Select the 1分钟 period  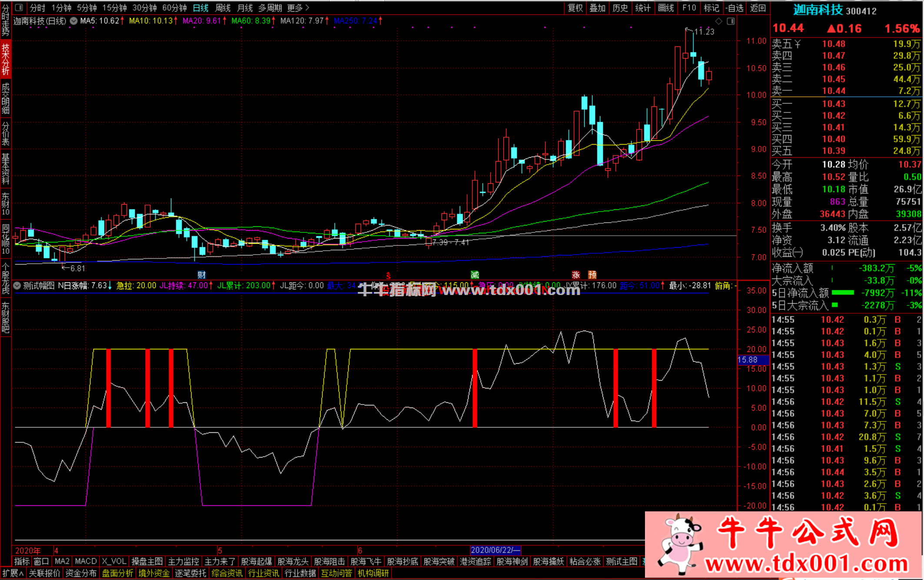(61, 8)
